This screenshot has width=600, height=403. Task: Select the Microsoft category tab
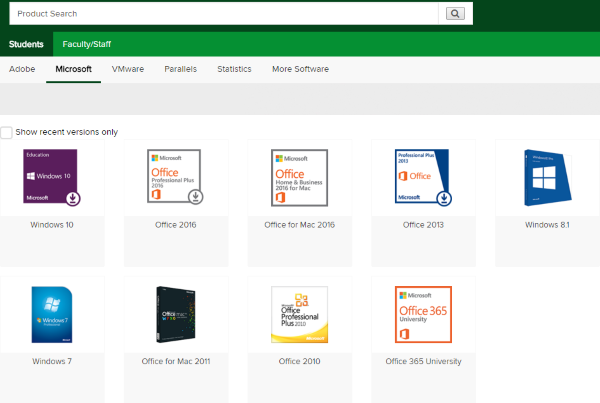73,69
